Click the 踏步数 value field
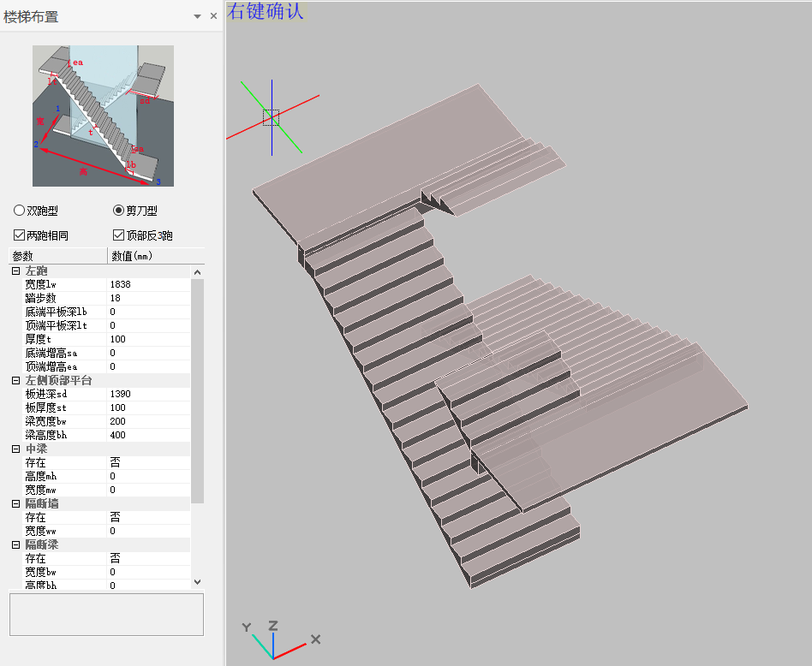 click(x=146, y=298)
